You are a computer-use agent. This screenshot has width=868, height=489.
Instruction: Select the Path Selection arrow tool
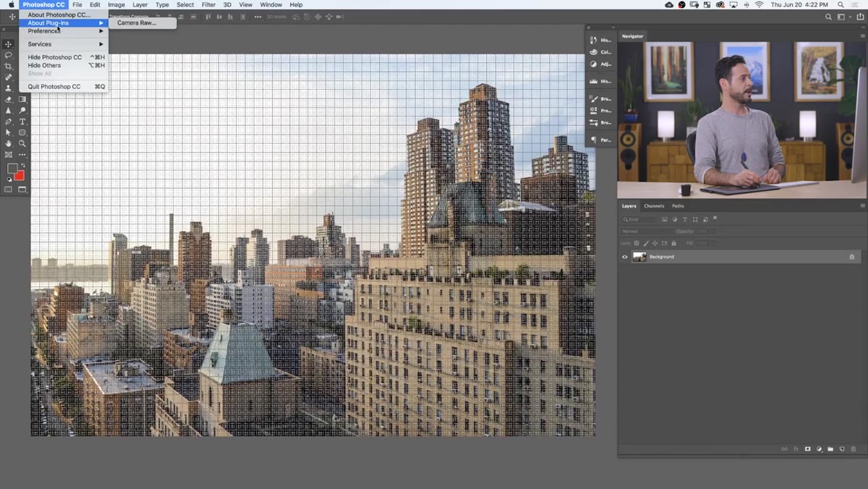click(x=9, y=132)
